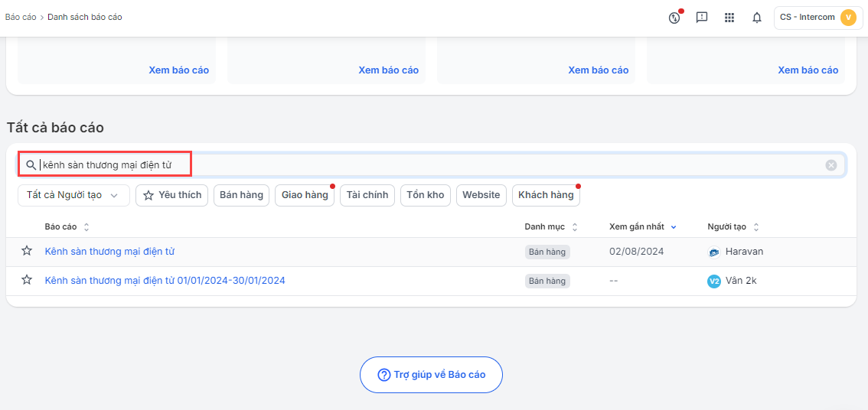Click the search magnifier icon

[31, 165]
